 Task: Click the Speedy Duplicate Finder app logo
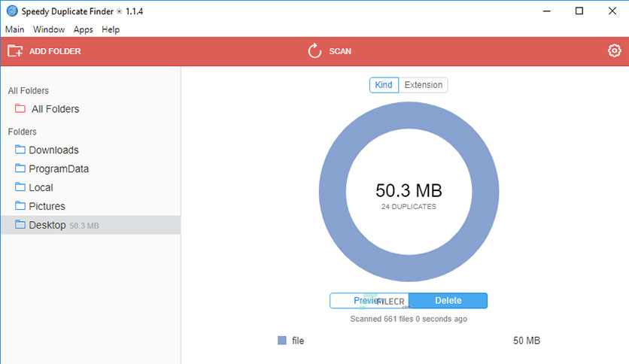(x=12, y=11)
